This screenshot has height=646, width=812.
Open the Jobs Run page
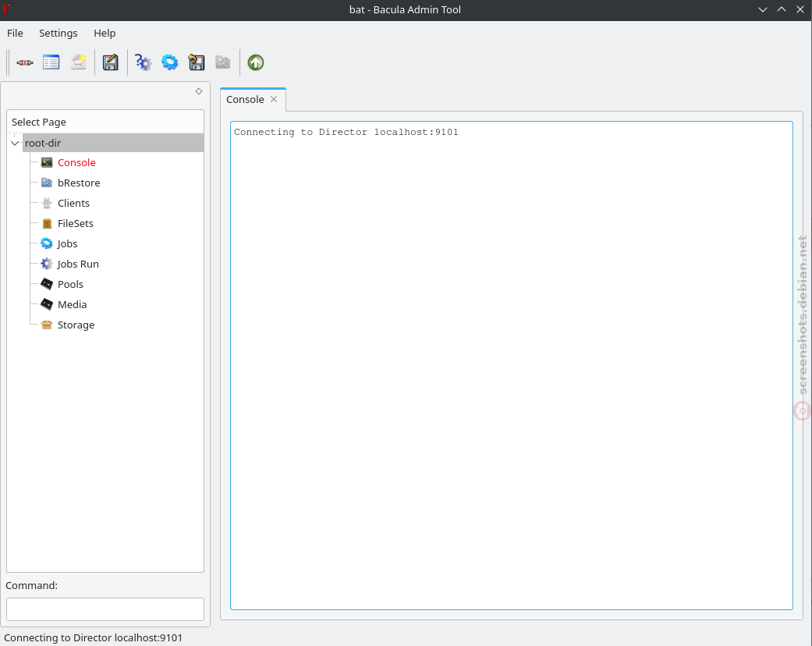78,264
